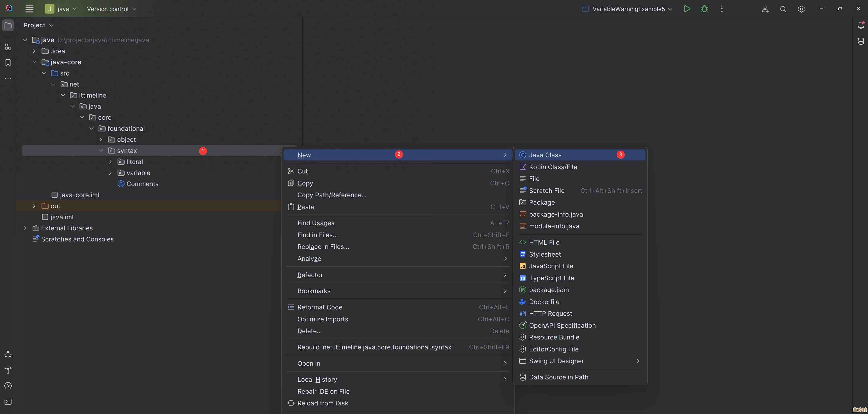Viewport: 868px width, 414px height.
Task: Open the Version control dropdown
Action: [111, 9]
